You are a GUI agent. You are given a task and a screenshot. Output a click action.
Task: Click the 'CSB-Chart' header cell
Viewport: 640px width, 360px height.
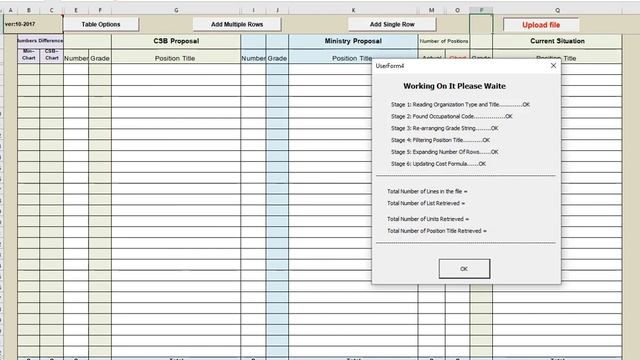(51, 55)
